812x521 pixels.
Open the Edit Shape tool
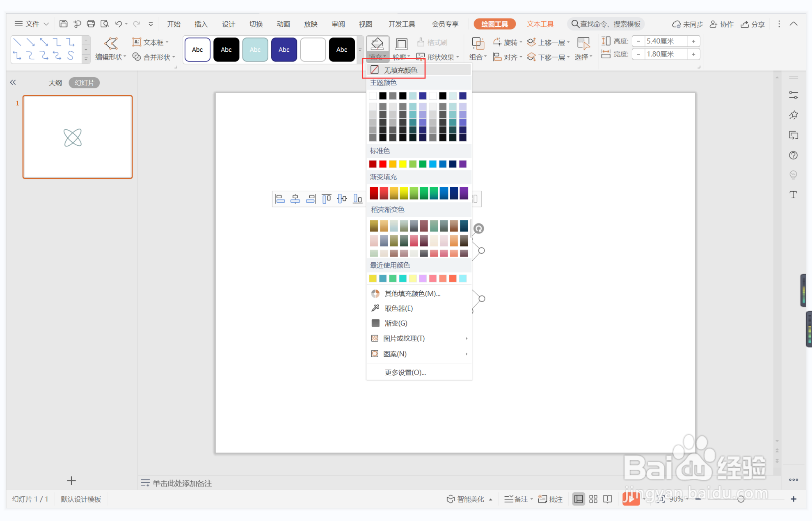pyautogui.click(x=110, y=49)
